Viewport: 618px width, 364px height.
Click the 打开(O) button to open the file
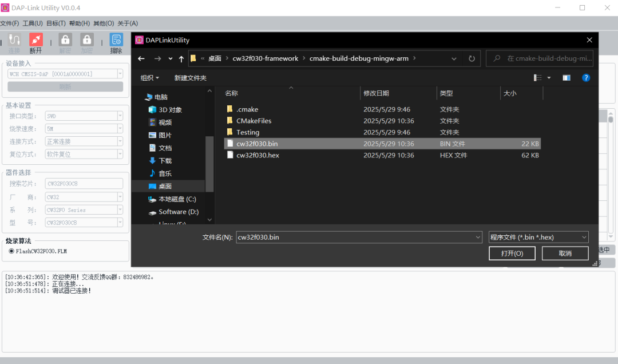click(512, 253)
